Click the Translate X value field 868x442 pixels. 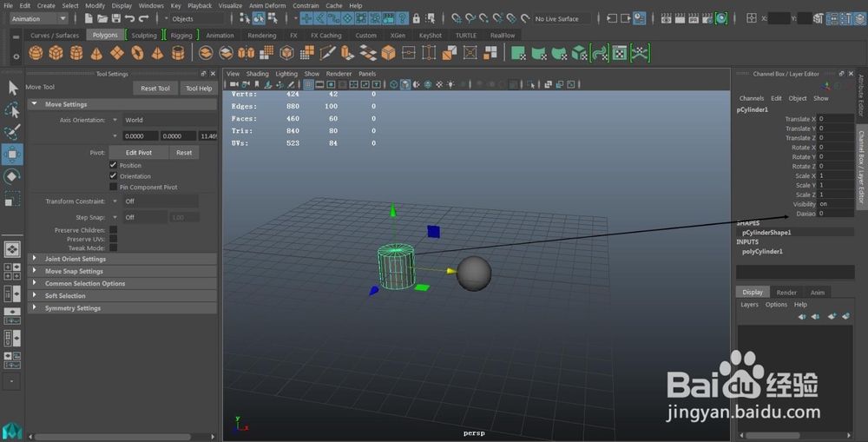click(x=835, y=118)
